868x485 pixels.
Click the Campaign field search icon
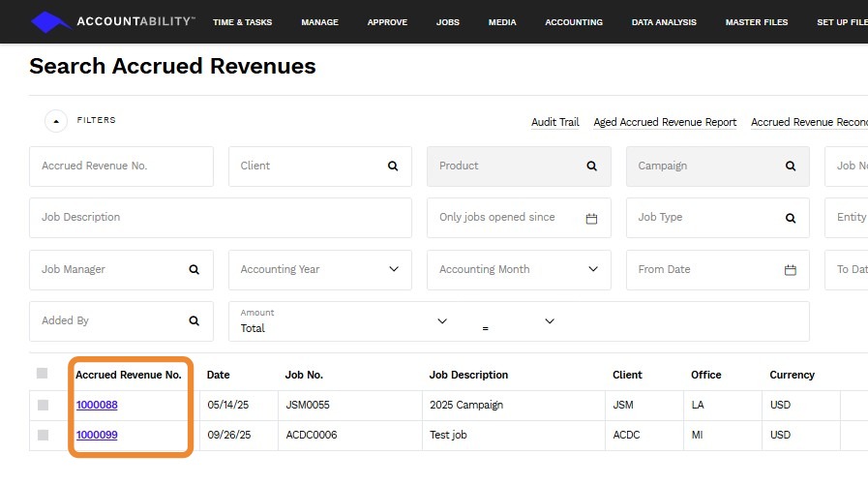(791, 167)
